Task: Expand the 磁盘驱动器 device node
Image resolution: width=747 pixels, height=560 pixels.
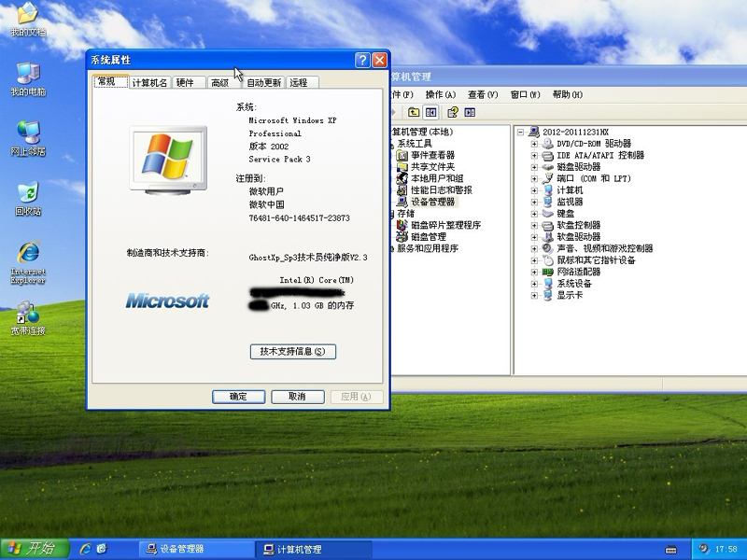Action: coord(534,167)
